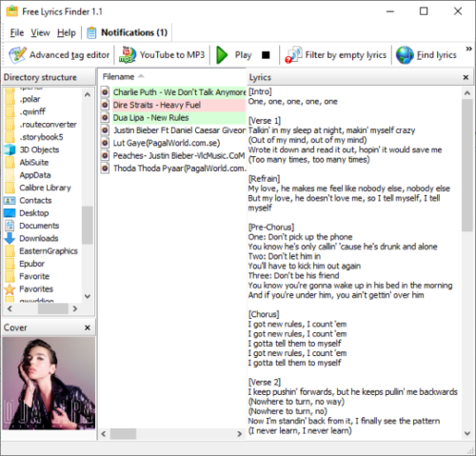The height and width of the screenshot is (456, 476).
Task: Launch the YouTube to MP3 tool
Action: (x=162, y=55)
